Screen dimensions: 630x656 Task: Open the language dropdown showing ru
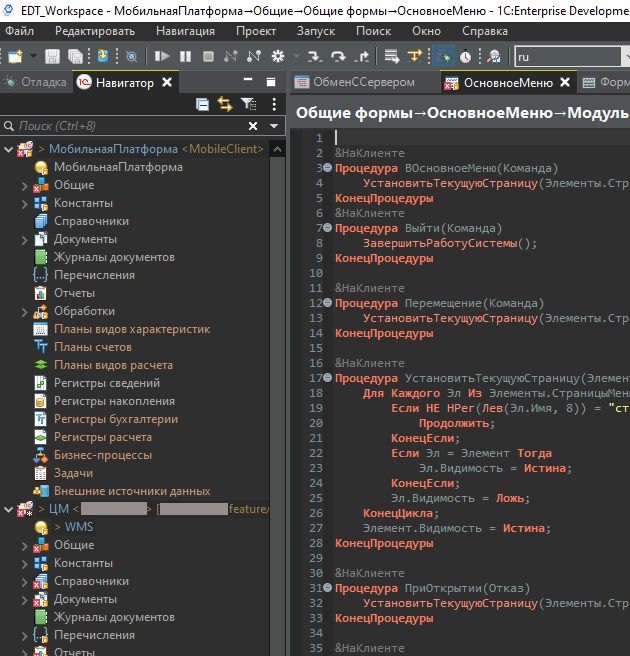click(x=570, y=57)
